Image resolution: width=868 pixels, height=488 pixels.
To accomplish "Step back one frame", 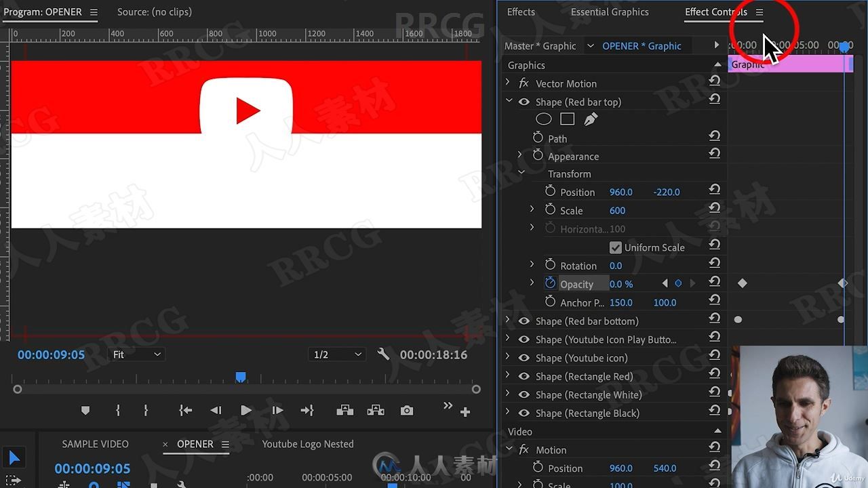I will coord(216,411).
